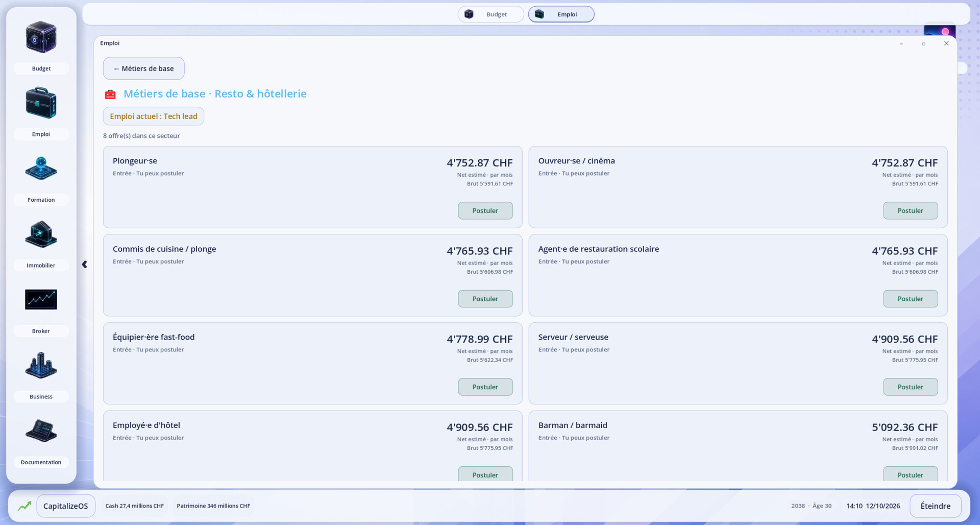Click the 4'778.99 CHF salary amount

[479, 339]
